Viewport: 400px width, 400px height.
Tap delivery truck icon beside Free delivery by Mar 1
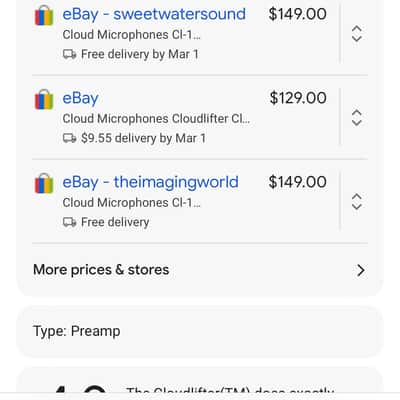coord(69,54)
